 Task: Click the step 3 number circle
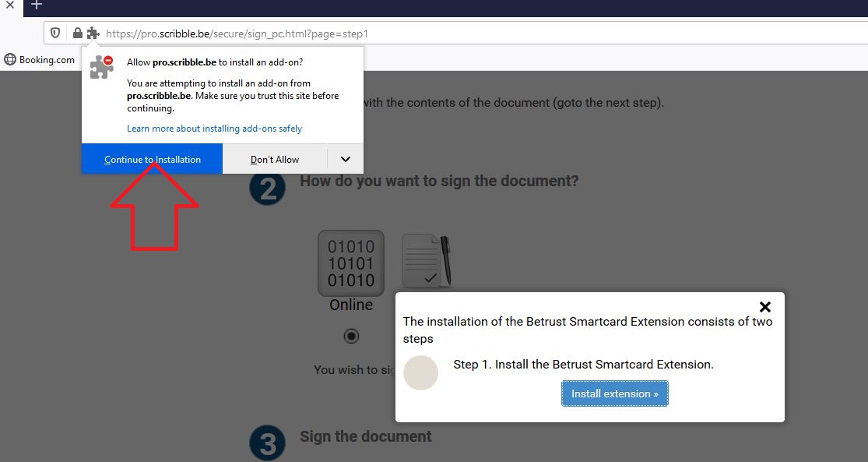pos(267,443)
